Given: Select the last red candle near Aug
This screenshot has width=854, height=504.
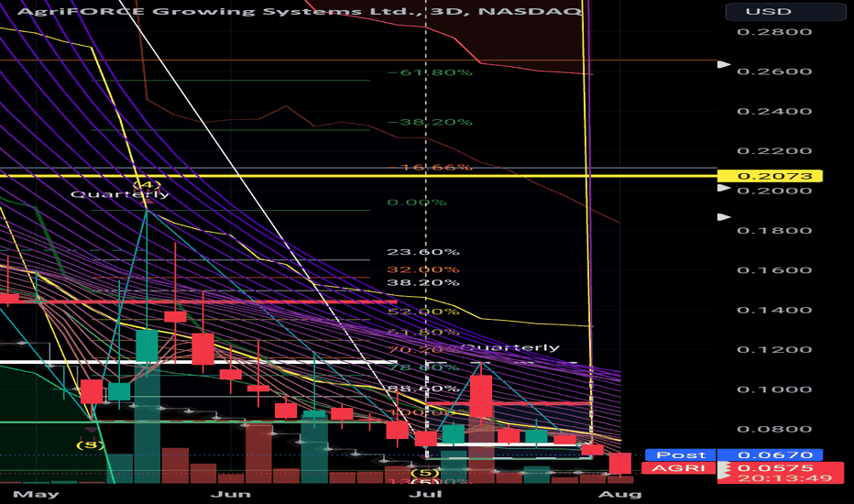Looking at the screenshot, I should (619, 463).
